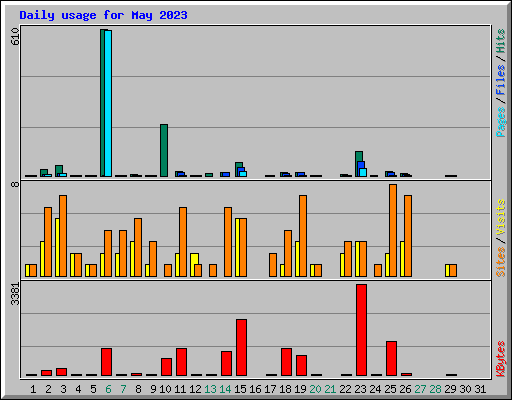This screenshot has width=512, height=400.
Task: Click the green day label 14
Action: [x=225, y=389]
